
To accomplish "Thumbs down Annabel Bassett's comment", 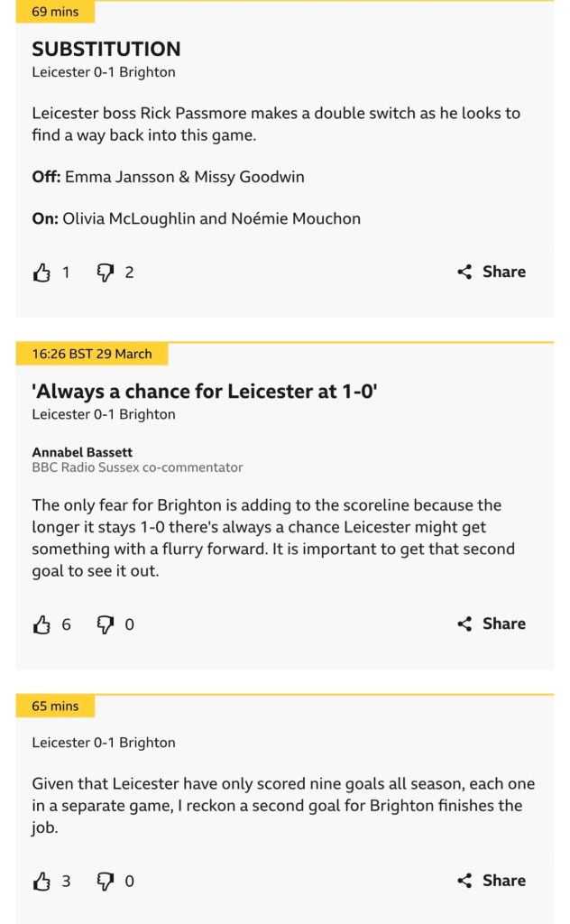I will [x=106, y=624].
